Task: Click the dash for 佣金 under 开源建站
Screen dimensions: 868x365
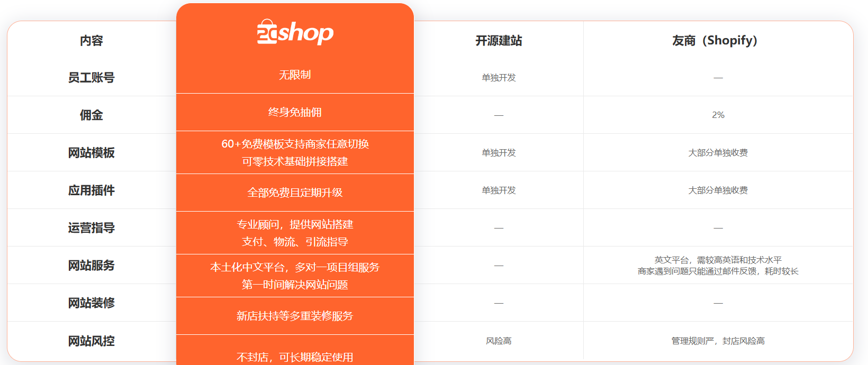Action: pos(499,115)
